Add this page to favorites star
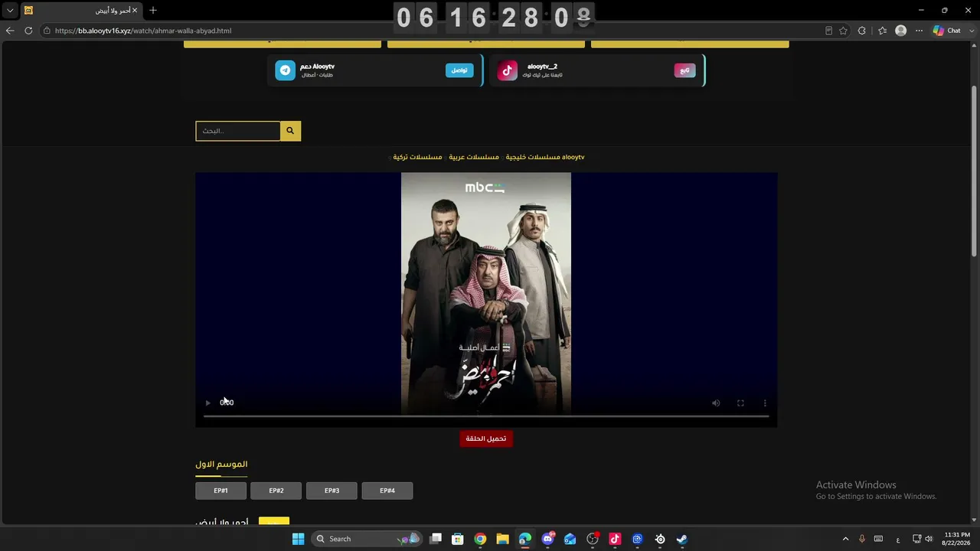This screenshot has height=551, width=980. point(843,31)
